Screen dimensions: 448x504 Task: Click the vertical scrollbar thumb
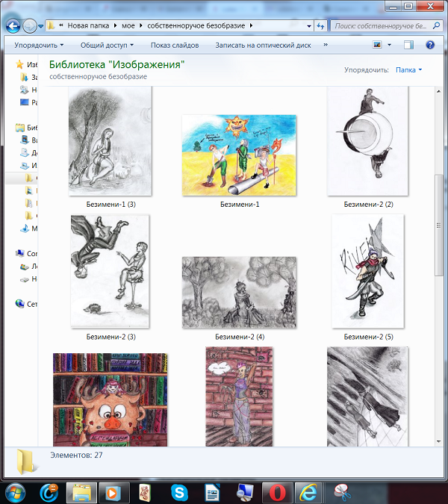[438, 225]
